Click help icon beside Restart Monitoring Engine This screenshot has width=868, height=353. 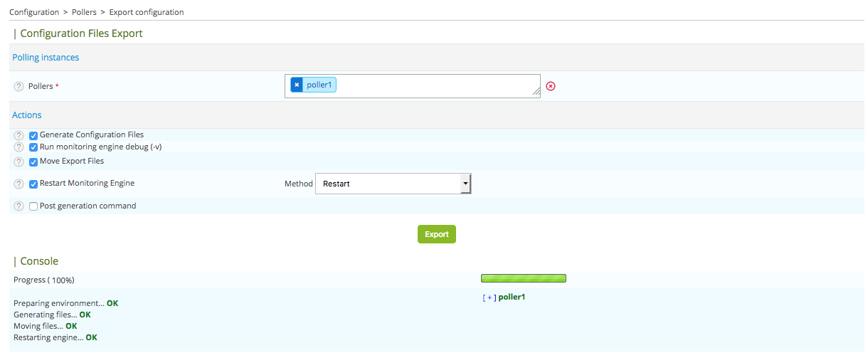[19, 184]
